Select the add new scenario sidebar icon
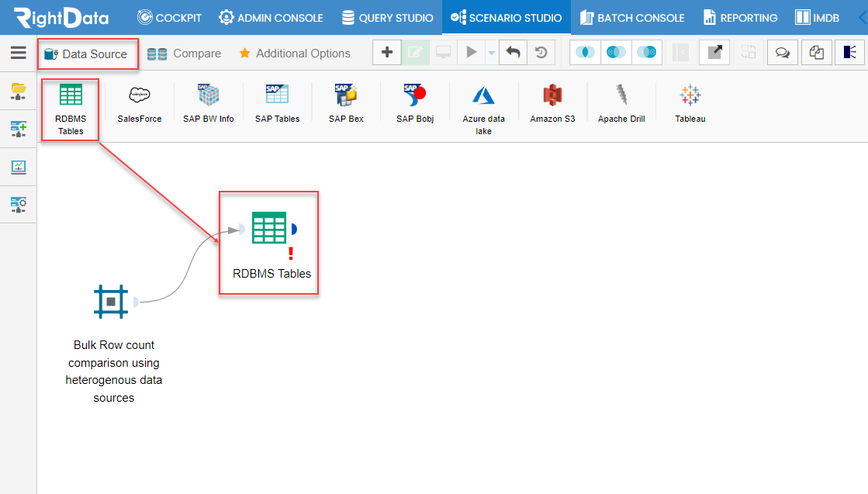868x494 pixels. click(x=19, y=129)
